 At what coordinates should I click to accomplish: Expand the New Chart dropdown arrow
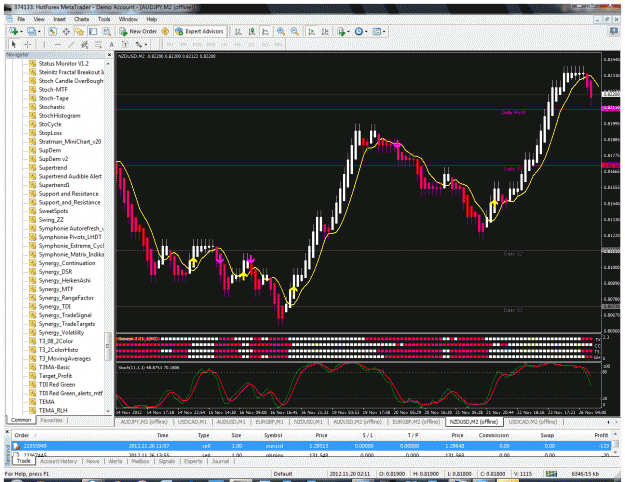(x=21, y=31)
